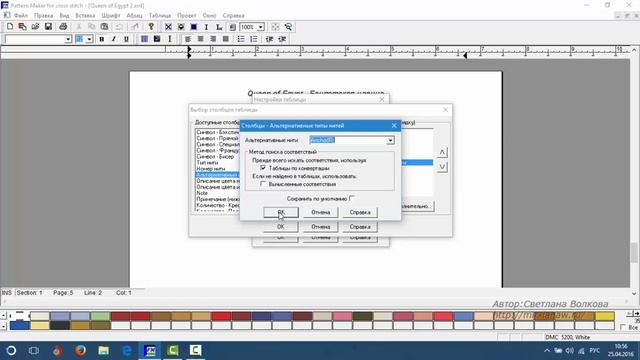Create a new document via toolbar icon
Viewport: 640px width, 360px height.
(9, 27)
